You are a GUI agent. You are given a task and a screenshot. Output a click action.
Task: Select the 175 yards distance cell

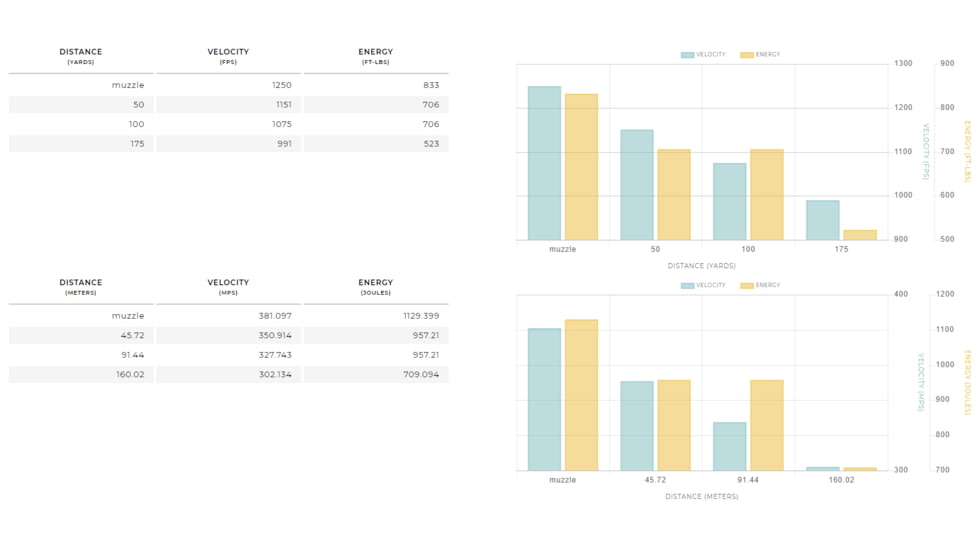tap(81, 143)
